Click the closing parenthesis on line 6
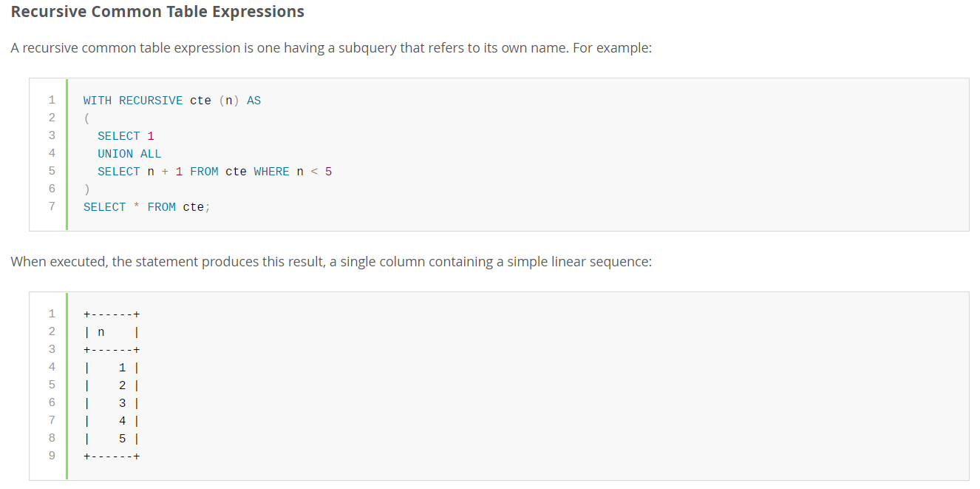Viewport: 980px width, 489px height. (x=86, y=189)
